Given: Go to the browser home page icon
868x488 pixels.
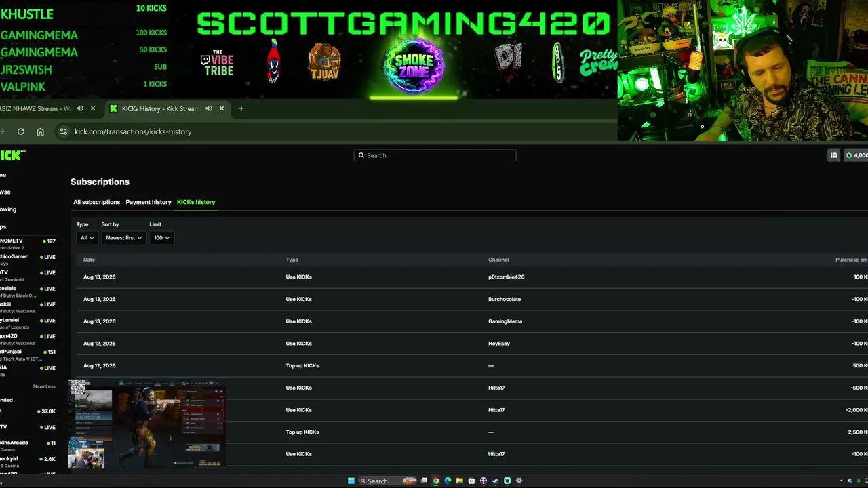Looking at the screenshot, I should coord(40,131).
